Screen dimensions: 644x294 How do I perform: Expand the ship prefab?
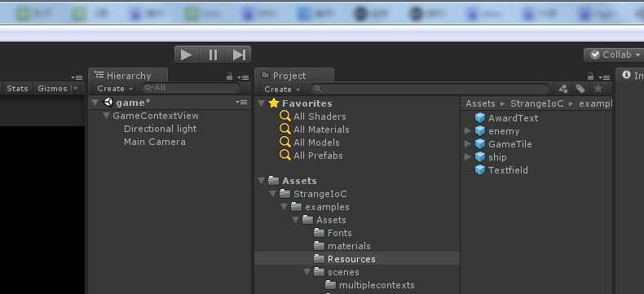pos(467,157)
